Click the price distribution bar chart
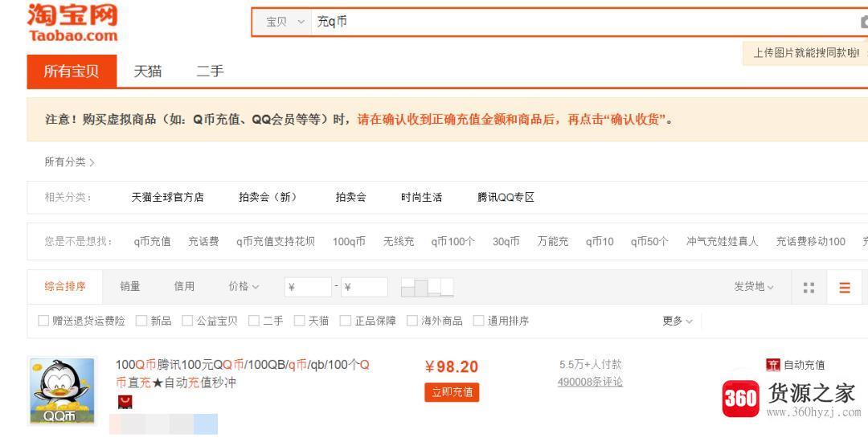The image size is (868, 438). (x=427, y=288)
